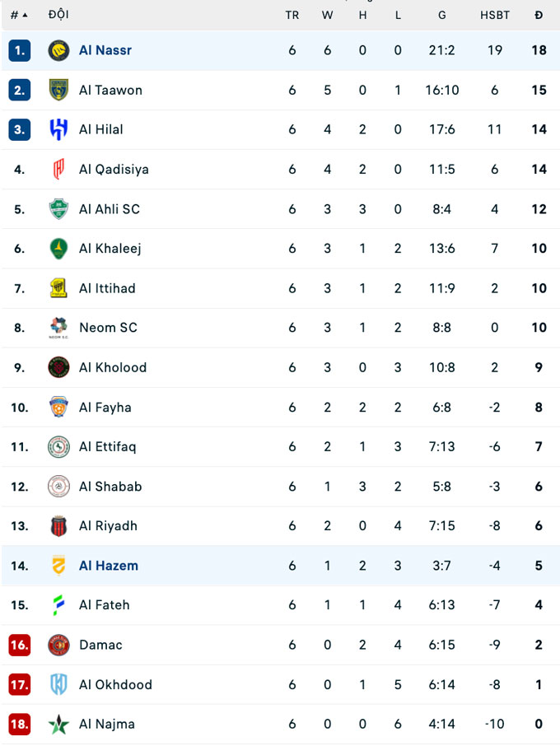
Task: Click the Al Hilal club logo
Action: tap(58, 129)
